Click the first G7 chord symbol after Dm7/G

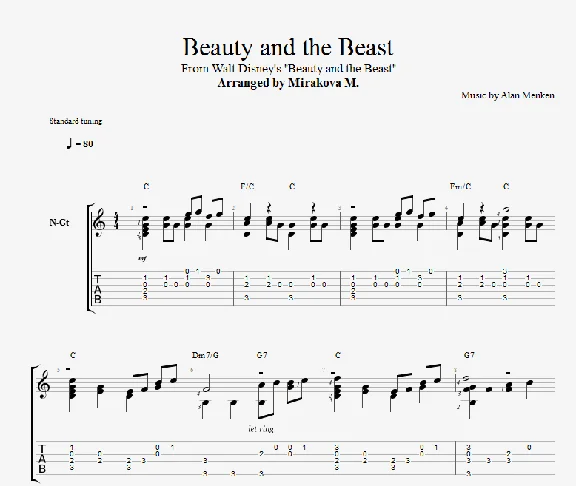262,355
